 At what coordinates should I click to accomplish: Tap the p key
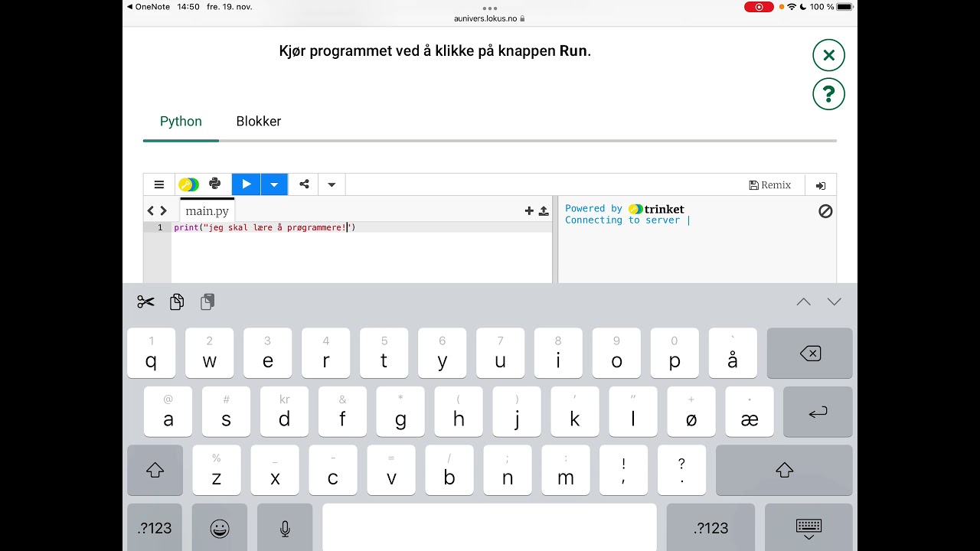click(675, 353)
